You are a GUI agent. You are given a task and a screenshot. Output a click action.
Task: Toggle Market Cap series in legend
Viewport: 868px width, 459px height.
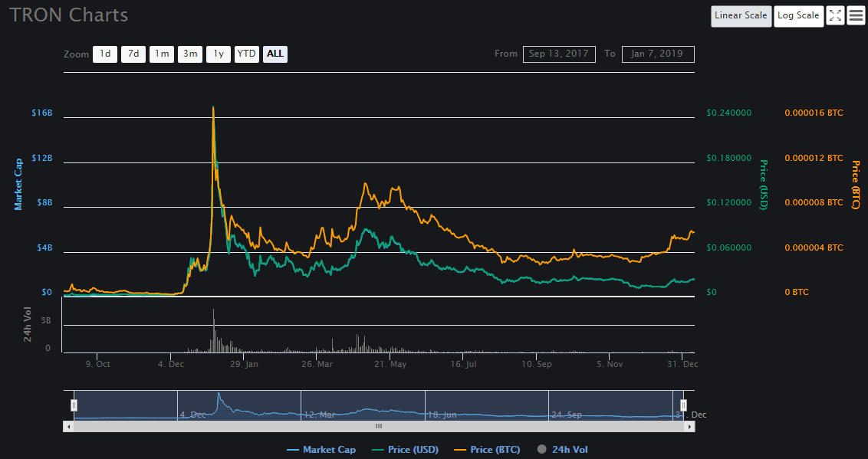click(321, 450)
